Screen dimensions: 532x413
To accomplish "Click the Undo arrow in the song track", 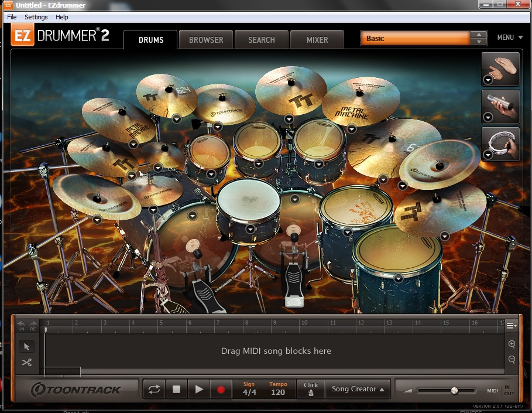I will (22, 325).
